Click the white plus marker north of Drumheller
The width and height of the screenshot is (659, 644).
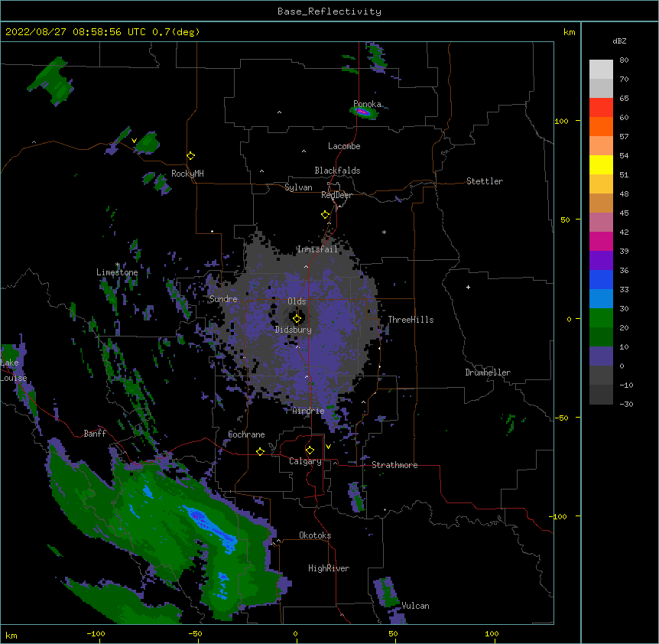[468, 287]
